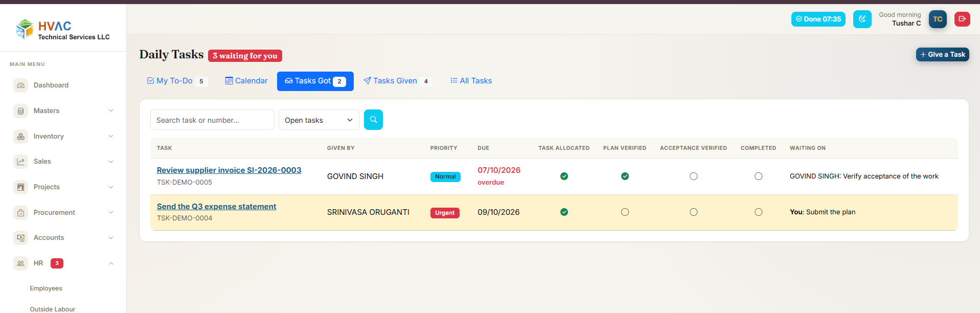Open the TC user avatar
Viewport: 980px width, 313px height.
click(938, 19)
